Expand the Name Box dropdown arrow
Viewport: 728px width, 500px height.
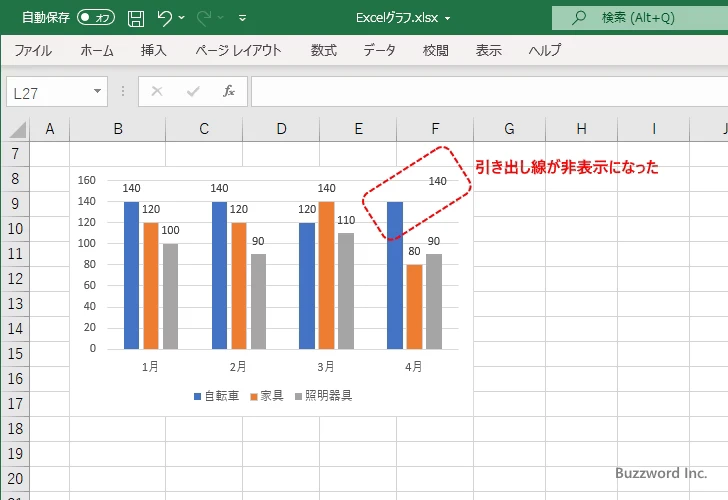(x=98, y=91)
